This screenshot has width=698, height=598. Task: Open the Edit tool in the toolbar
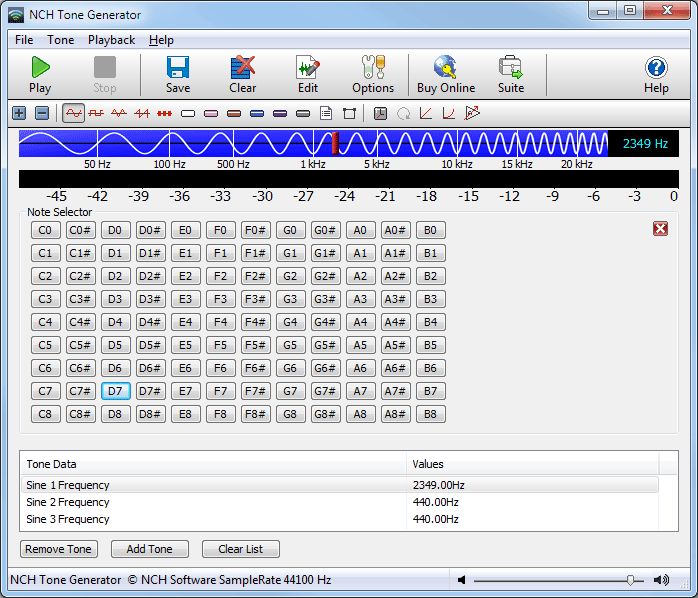point(308,75)
